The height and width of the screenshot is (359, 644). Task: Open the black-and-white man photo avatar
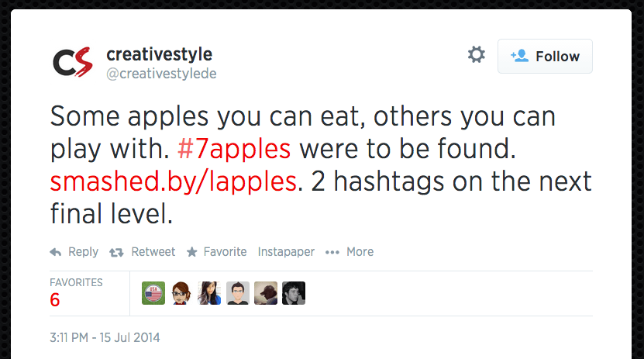pos(294,293)
